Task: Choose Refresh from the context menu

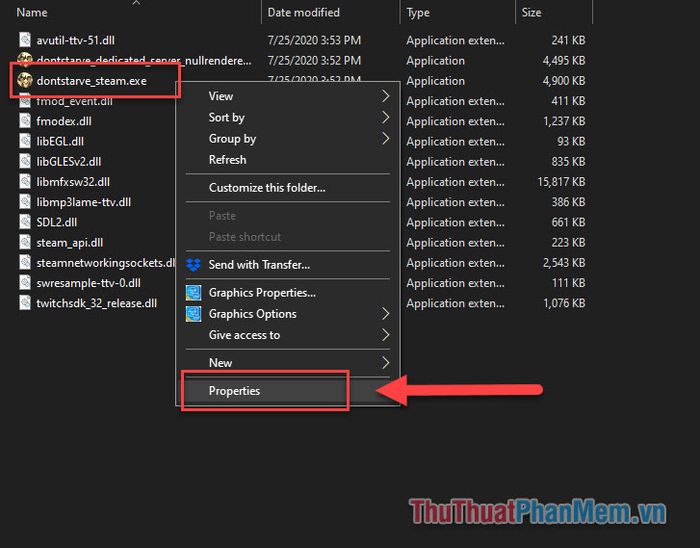Action: point(288,160)
